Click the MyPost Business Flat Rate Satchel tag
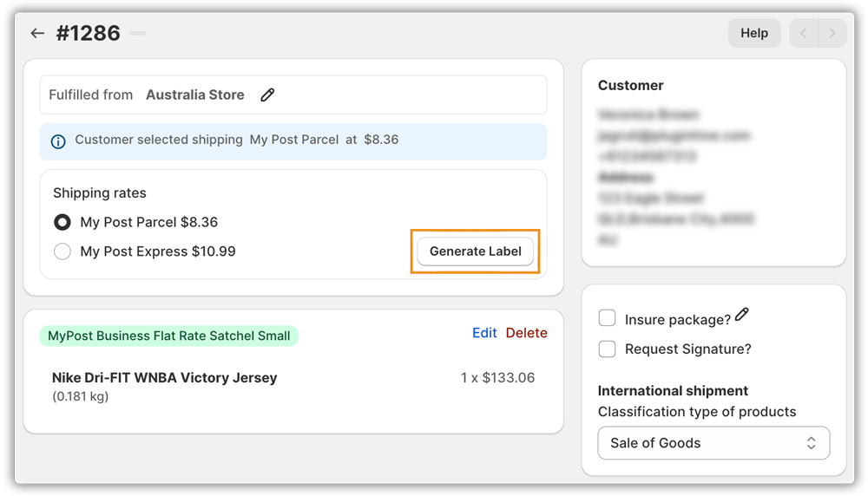 coord(169,336)
